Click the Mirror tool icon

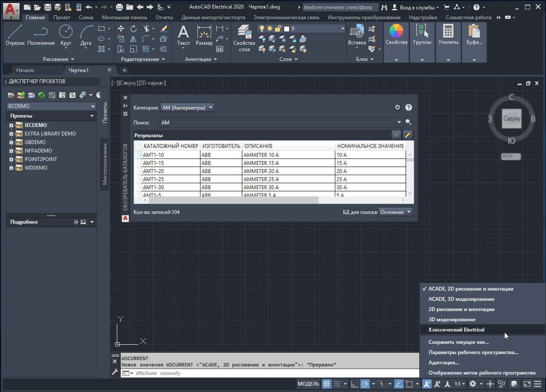(x=134, y=39)
